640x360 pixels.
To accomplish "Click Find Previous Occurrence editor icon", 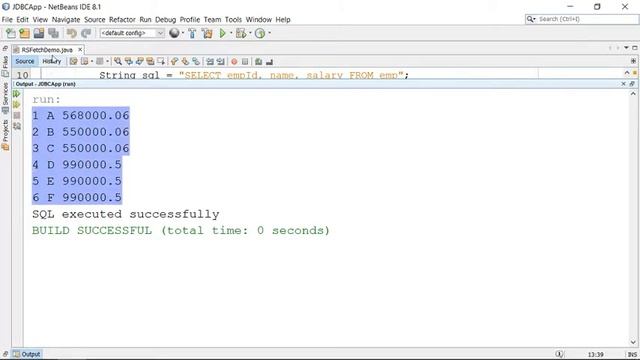I will coord(129,62).
